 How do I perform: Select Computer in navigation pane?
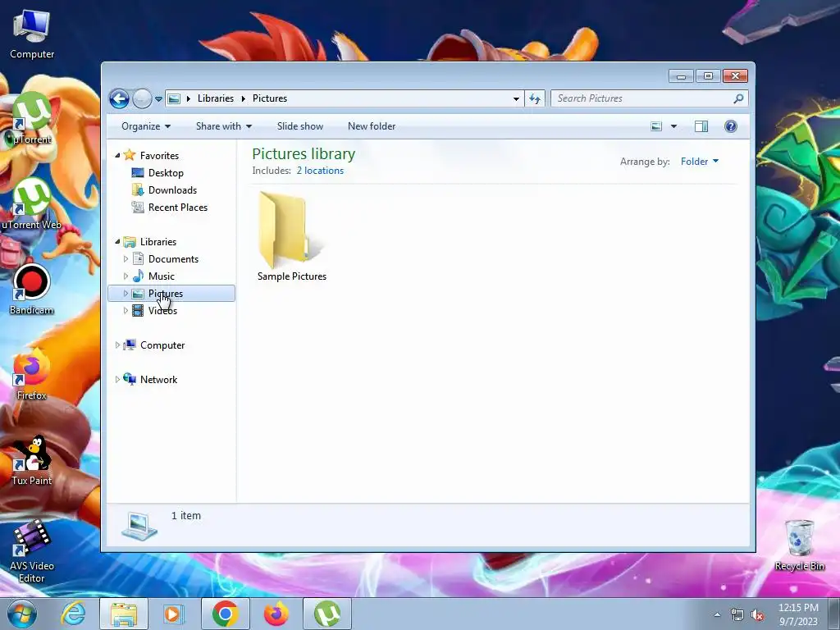(162, 345)
